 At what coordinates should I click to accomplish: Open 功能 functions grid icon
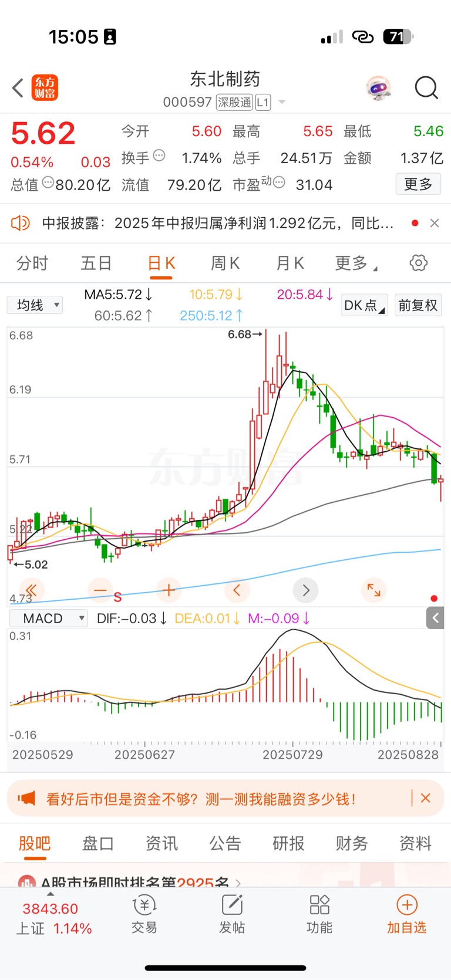(319, 914)
